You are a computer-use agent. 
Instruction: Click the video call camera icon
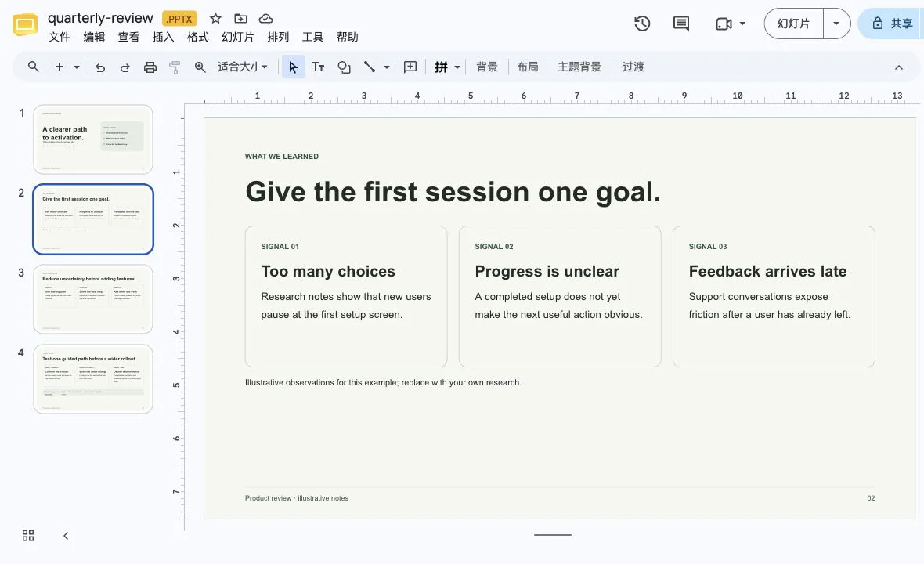(723, 23)
